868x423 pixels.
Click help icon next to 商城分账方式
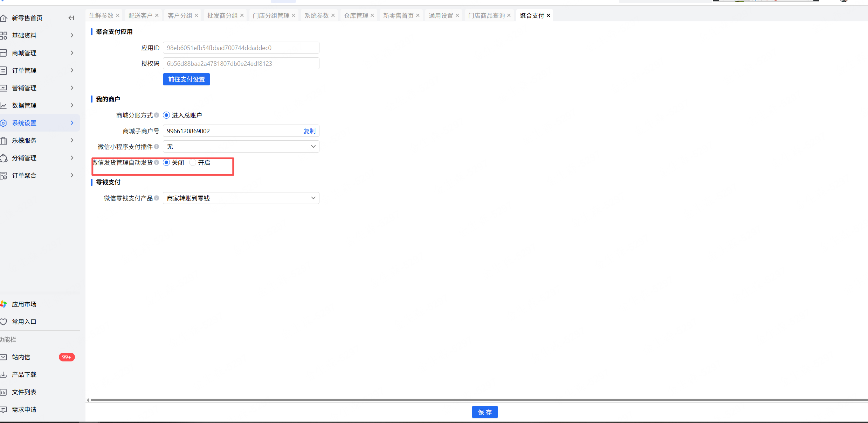coord(157,115)
